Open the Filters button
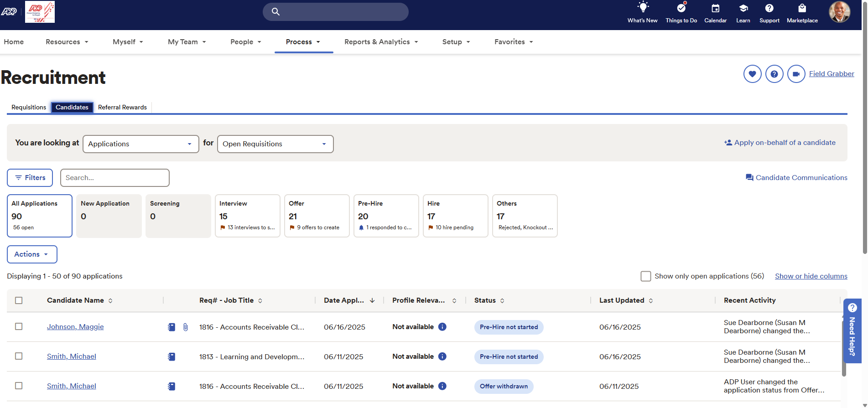Image resolution: width=868 pixels, height=408 pixels. pyautogui.click(x=30, y=178)
